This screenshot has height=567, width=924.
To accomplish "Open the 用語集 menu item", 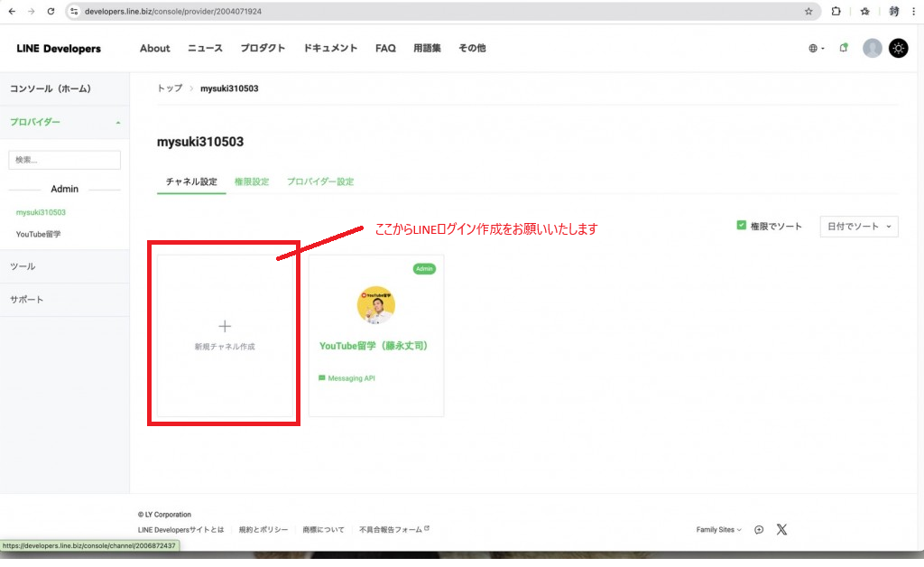I will coord(427,49).
